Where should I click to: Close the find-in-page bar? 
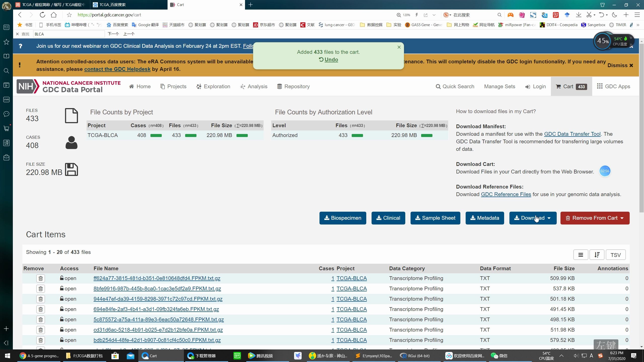pyautogui.click(x=17, y=34)
